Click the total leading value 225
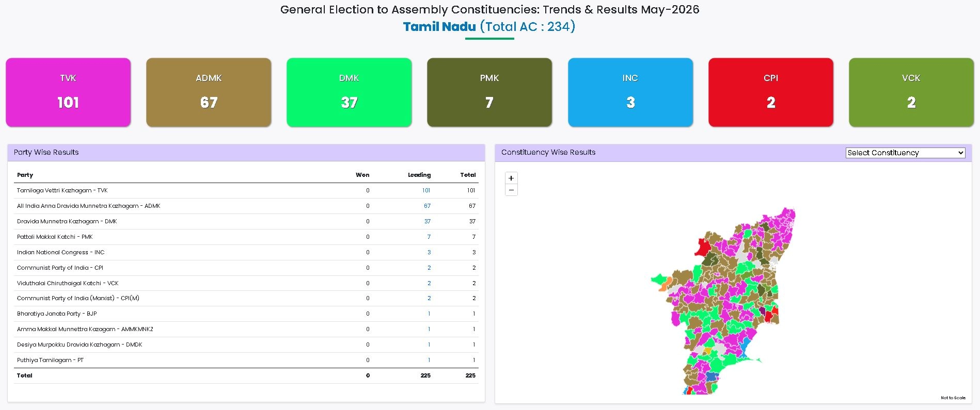This screenshot has width=980, height=410. (x=425, y=375)
